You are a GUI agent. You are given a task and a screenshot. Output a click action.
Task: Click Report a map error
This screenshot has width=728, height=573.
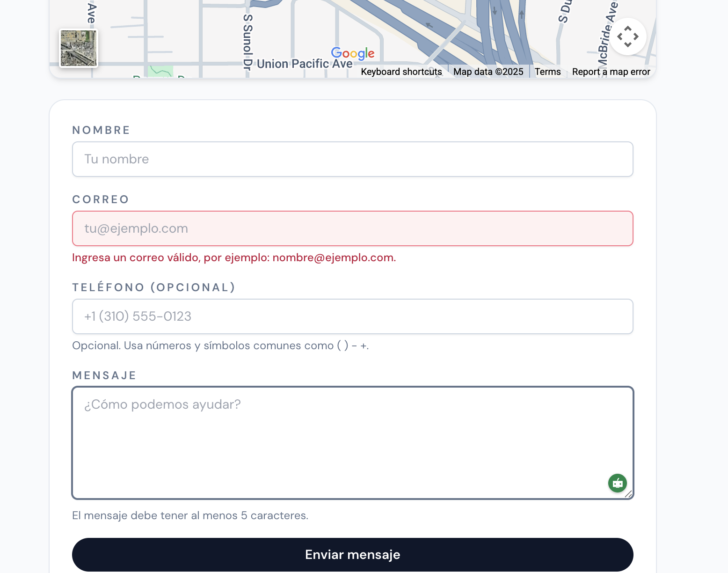(x=611, y=71)
